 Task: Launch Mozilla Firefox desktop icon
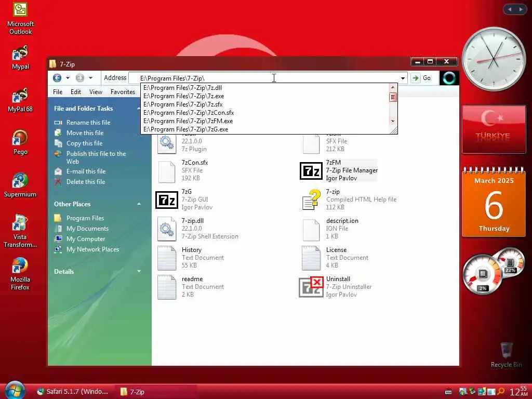[20, 274]
